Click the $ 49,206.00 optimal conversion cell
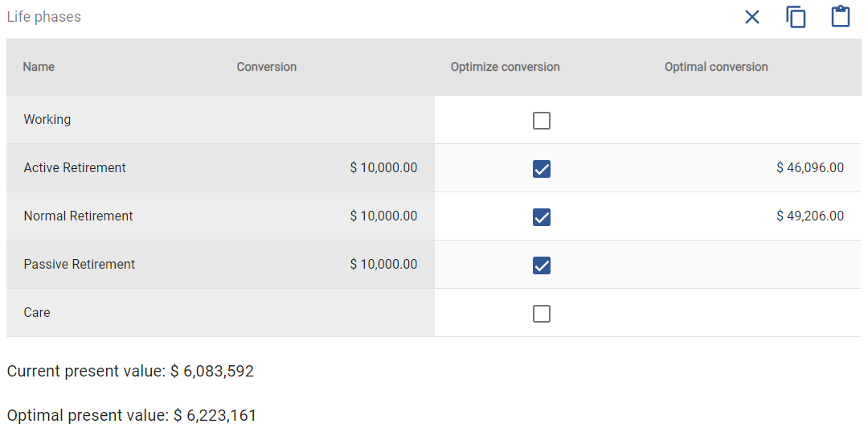This screenshot has width=868, height=428. 810,216
